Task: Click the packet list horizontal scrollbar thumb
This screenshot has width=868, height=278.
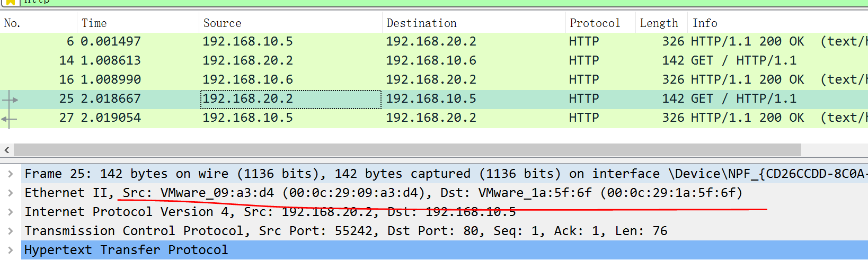Action: click(x=407, y=150)
